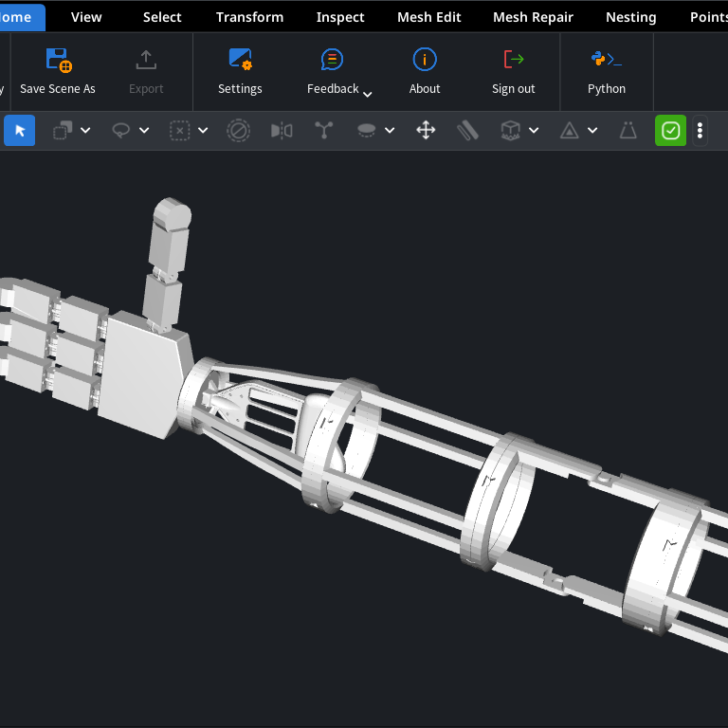Click the mirror tool icon
The width and height of the screenshot is (728, 728).
282,131
